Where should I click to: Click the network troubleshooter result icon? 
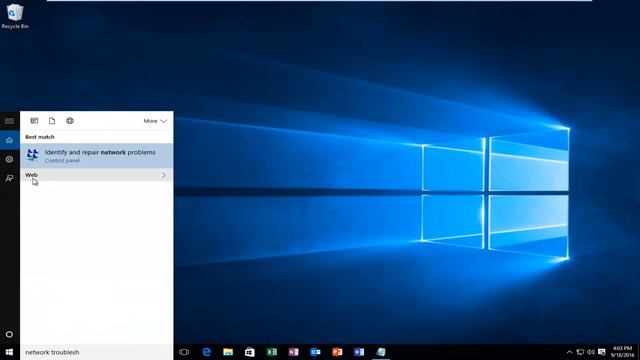coord(33,155)
